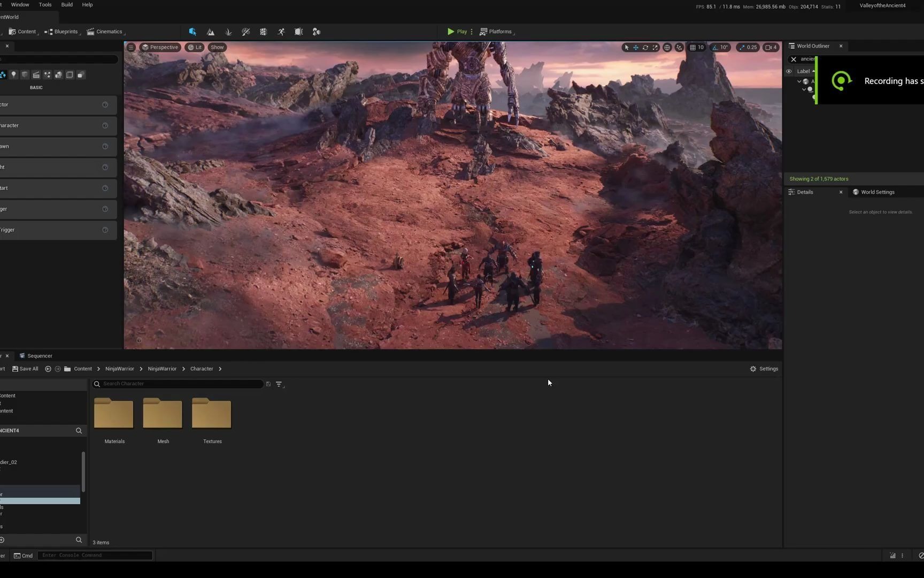The width and height of the screenshot is (924, 578).
Task: Activate Foliage editing mode in the toolbar
Action: (228, 32)
